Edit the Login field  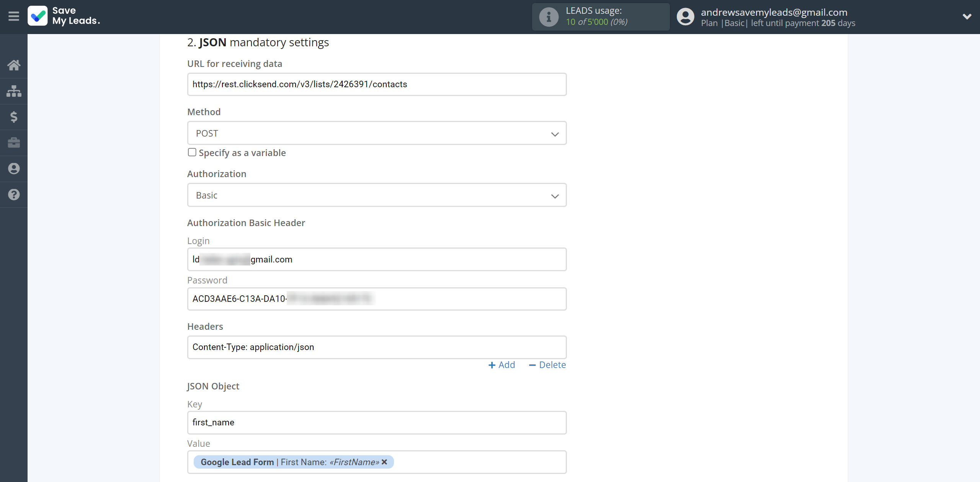377,259
